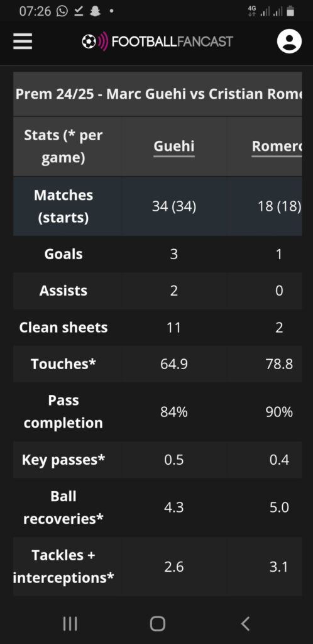Tap the Android home button

pyautogui.click(x=158, y=623)
